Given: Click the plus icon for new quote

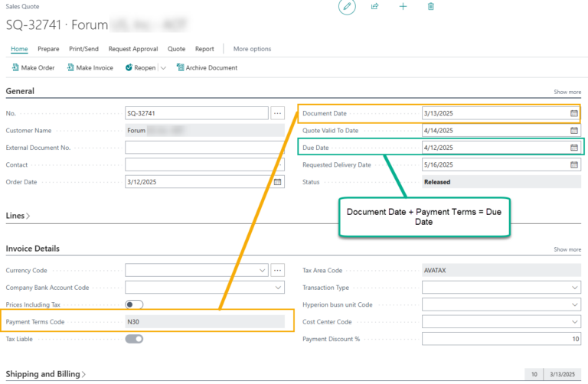Looking at the screenshot, I should click(403, 6).
